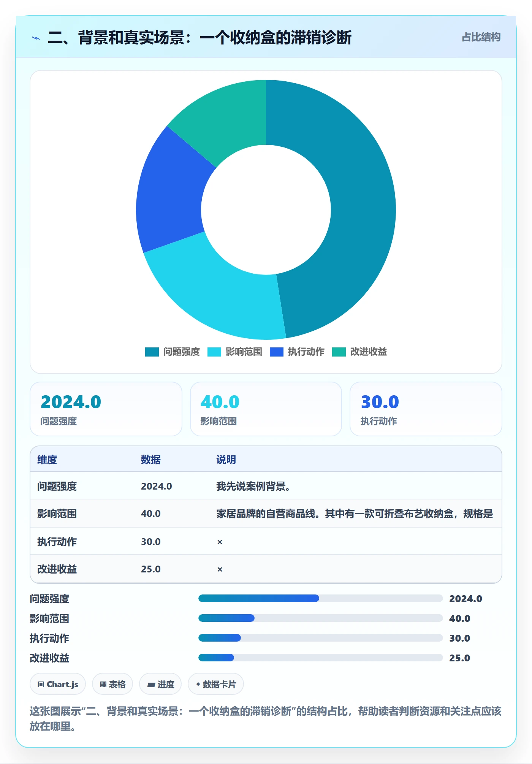Image resolution: width=532 pixels, height=764 pixels.
Task: Select the 40.0 影响范围 data card
Action: [266, 409]
